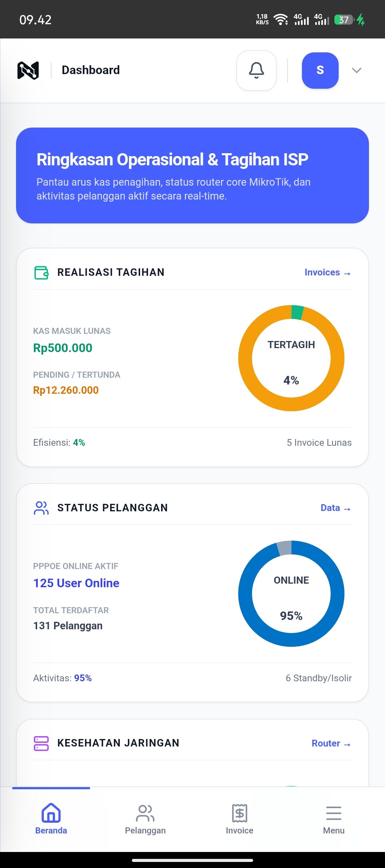Open the Invoices link
The width and height of the screenshot is (385, 868).
click(x=328, y=273)
